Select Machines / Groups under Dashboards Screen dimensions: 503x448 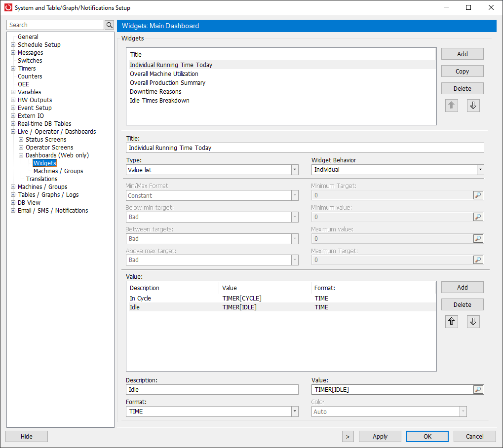coord(58,171)
